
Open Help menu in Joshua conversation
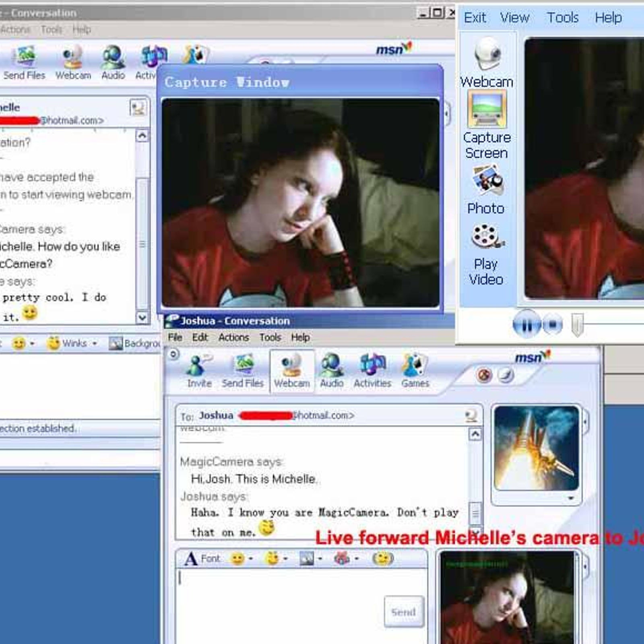point(300,337)
